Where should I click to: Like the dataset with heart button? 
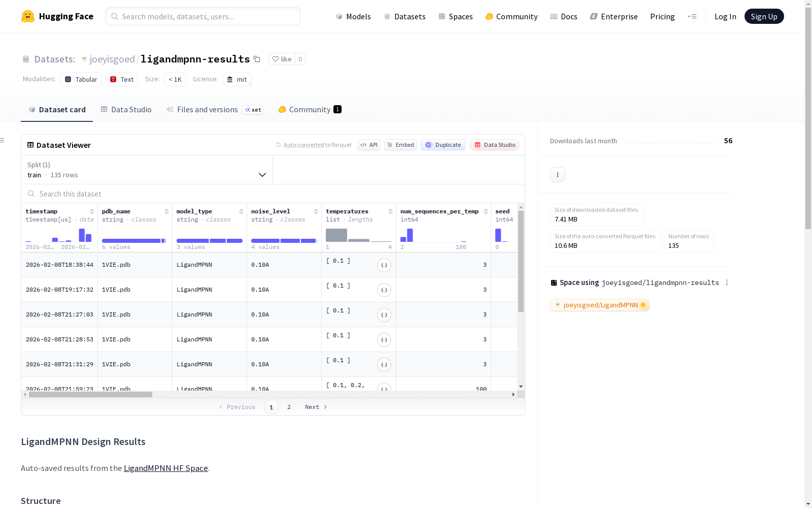coord(282,59)
